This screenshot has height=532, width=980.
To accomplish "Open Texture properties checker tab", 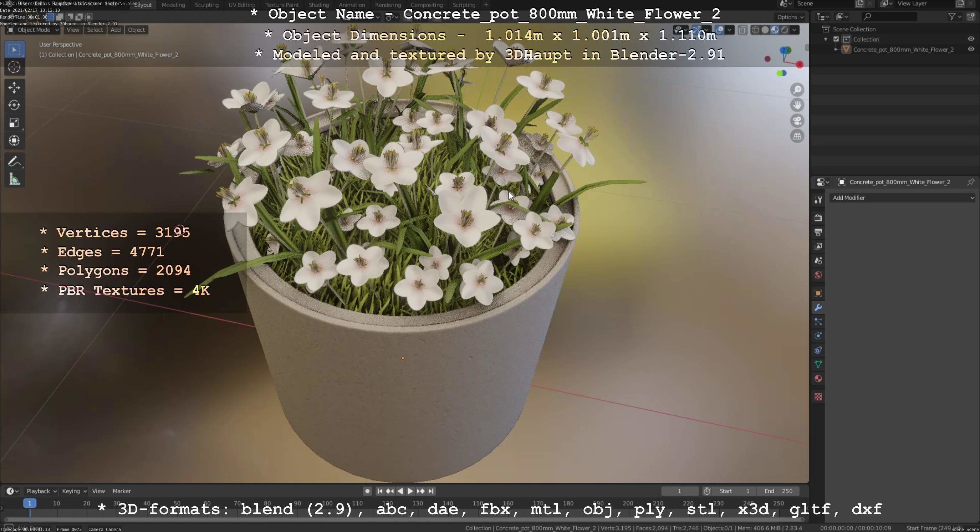I will tap(818, 397).
